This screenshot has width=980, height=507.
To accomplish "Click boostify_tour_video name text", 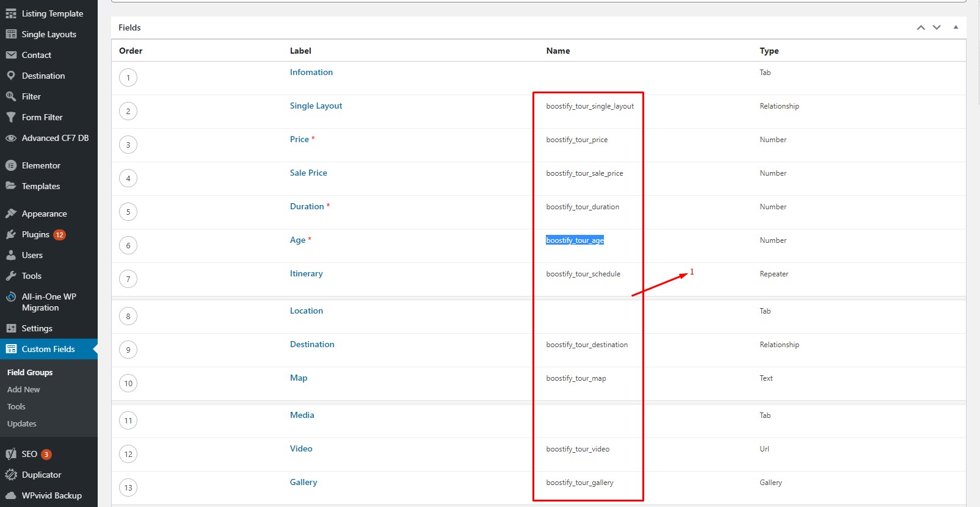I will [x=578, y=449].
